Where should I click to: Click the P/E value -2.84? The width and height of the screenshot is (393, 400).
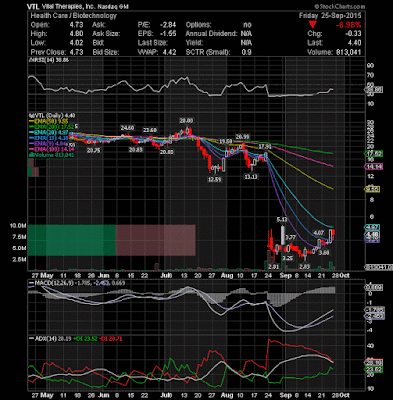click(x=168, y=25)
